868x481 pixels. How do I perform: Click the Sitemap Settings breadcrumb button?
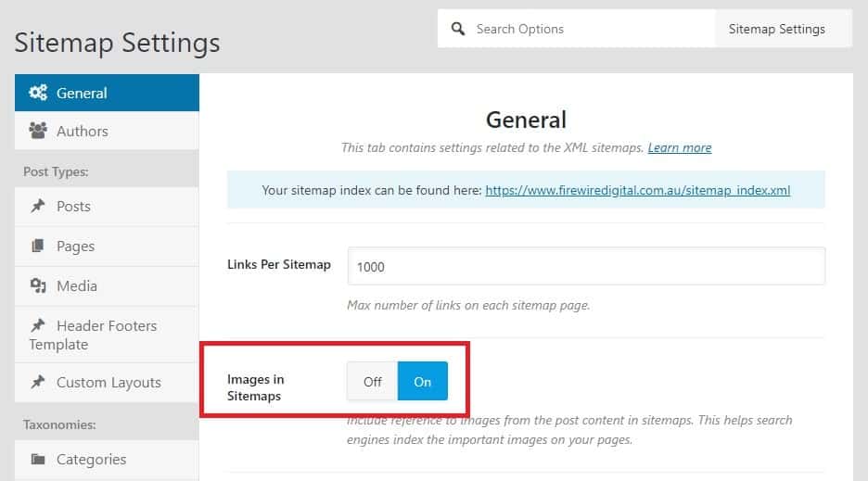tap(777, 29)
